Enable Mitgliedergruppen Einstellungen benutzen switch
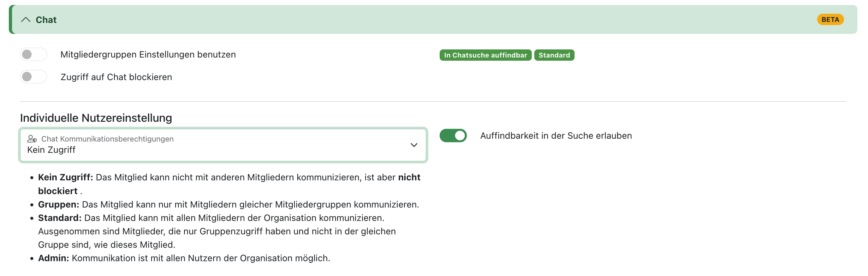868x276 pixels. [x=34, y=55]
